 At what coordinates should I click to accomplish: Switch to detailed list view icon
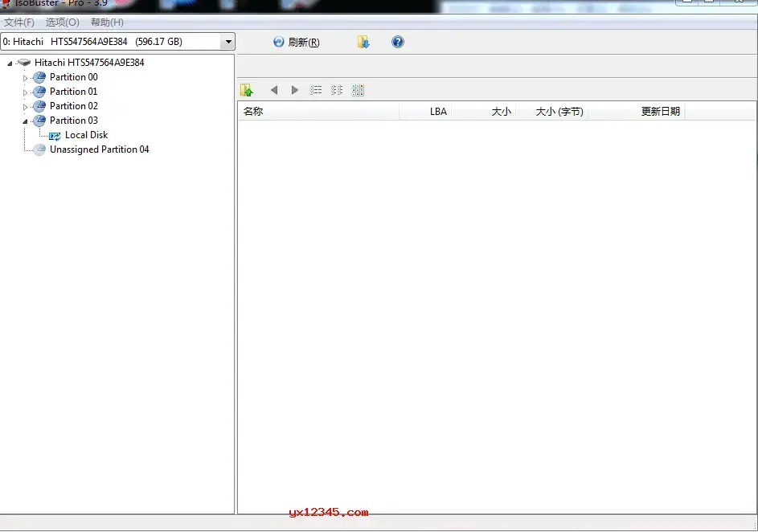click(316, 90)
